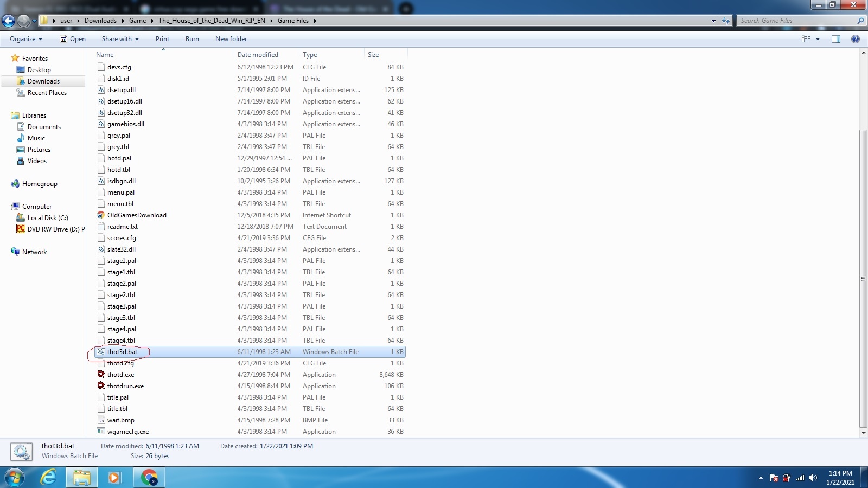Open Desktop in Favorites
868x488 pixels.
point(39,69)
